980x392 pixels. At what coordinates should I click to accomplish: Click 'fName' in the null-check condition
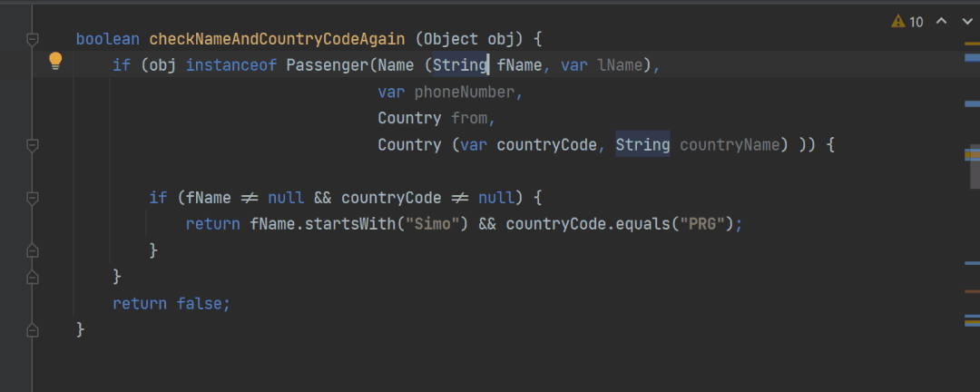pos(209,198)
